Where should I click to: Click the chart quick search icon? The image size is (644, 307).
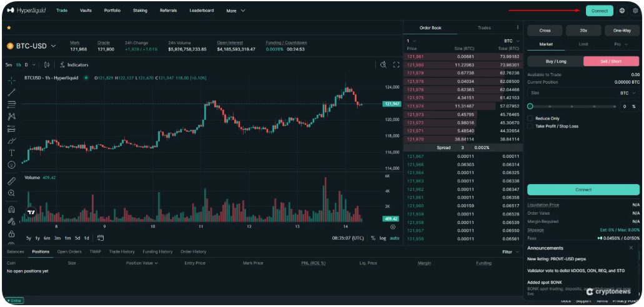[x=383, y=65]
